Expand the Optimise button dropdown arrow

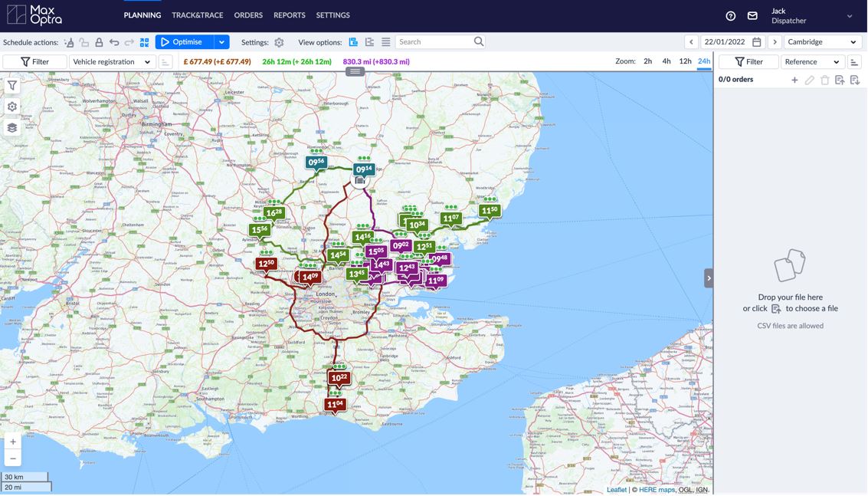(221, 42)
